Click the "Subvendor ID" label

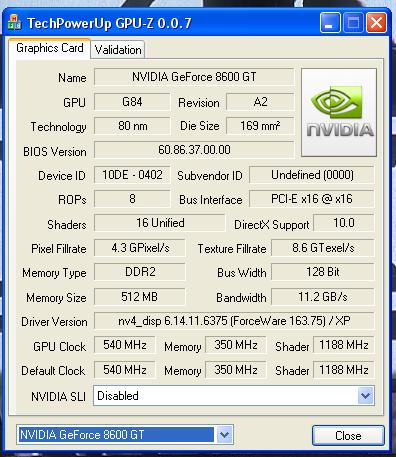(x=210, y=176)
